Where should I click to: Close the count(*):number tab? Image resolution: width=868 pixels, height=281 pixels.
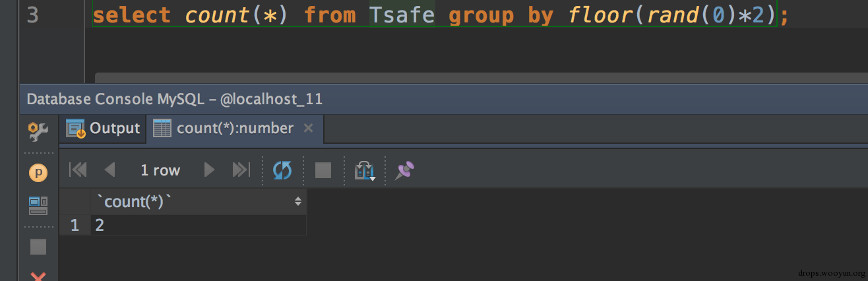(x=308, y=129)
